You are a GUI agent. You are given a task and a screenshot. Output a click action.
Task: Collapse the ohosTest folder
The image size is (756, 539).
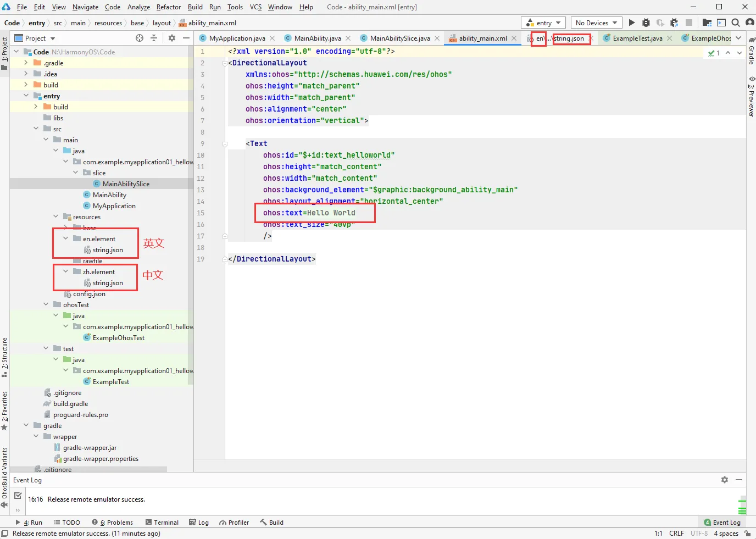[x=45, y=304]
